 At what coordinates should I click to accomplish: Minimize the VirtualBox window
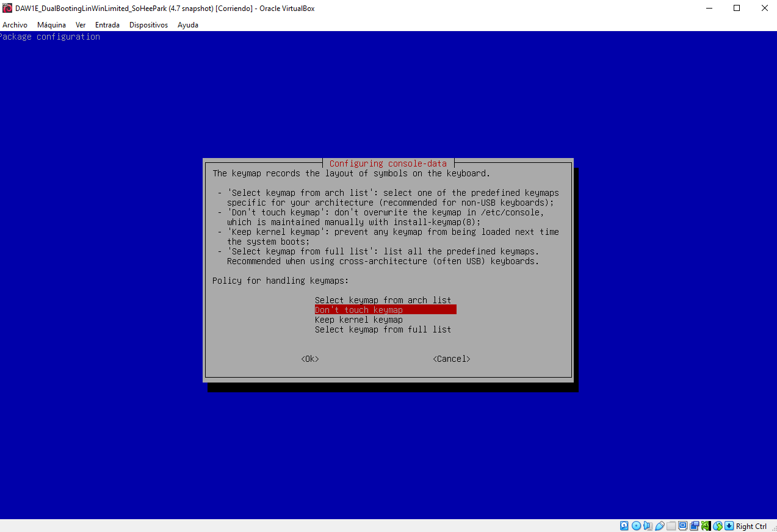709,9
